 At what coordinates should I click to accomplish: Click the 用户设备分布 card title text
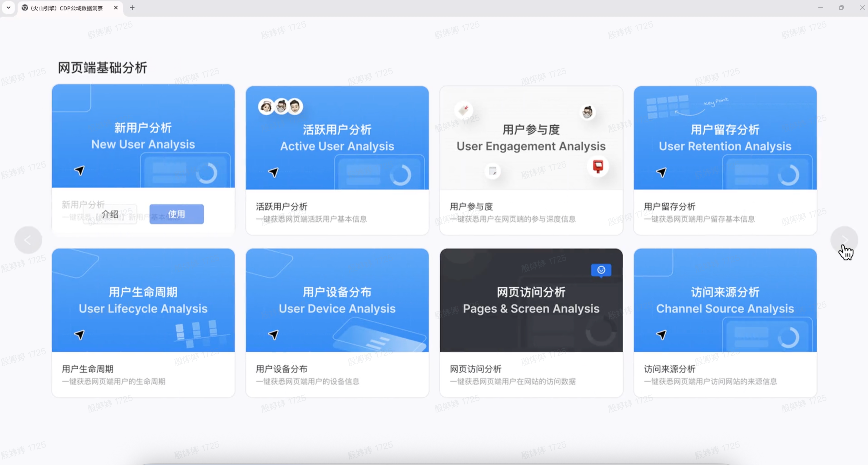(x=282, y=369)
